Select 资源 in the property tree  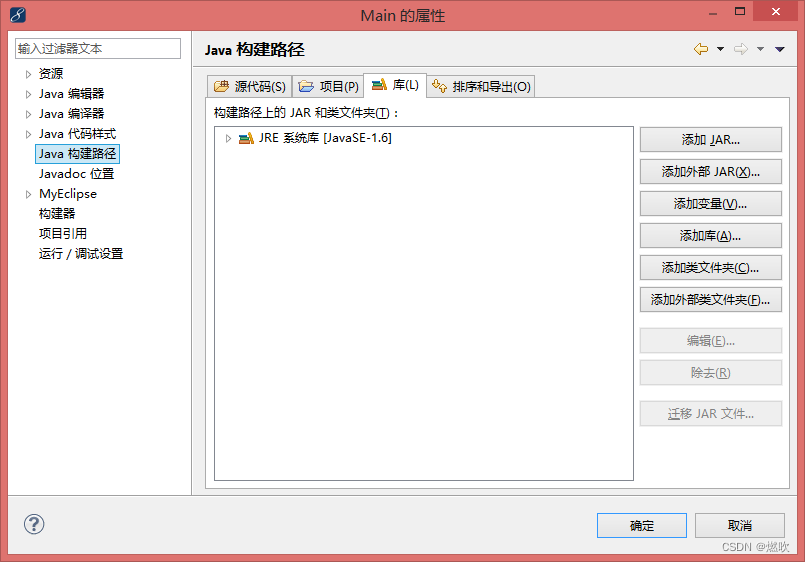click(51, 74)
